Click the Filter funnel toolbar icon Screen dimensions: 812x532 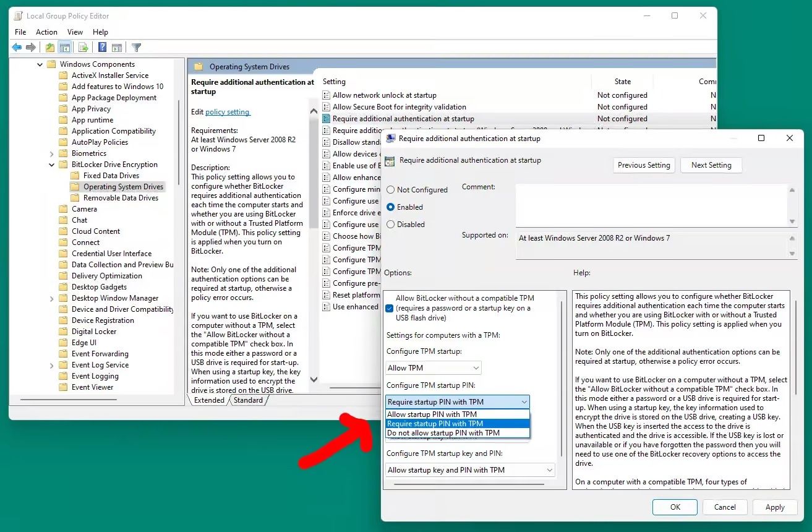pos(137,48)
